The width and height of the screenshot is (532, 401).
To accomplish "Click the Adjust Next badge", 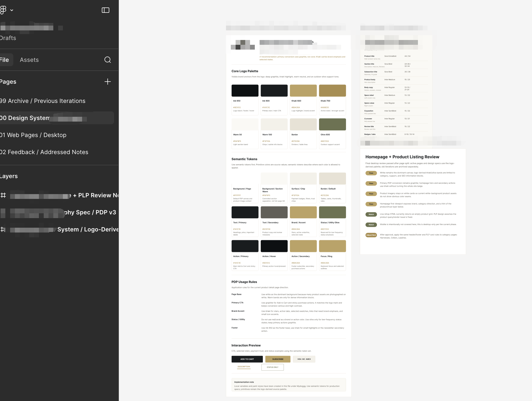I will [x=371, y=235].
